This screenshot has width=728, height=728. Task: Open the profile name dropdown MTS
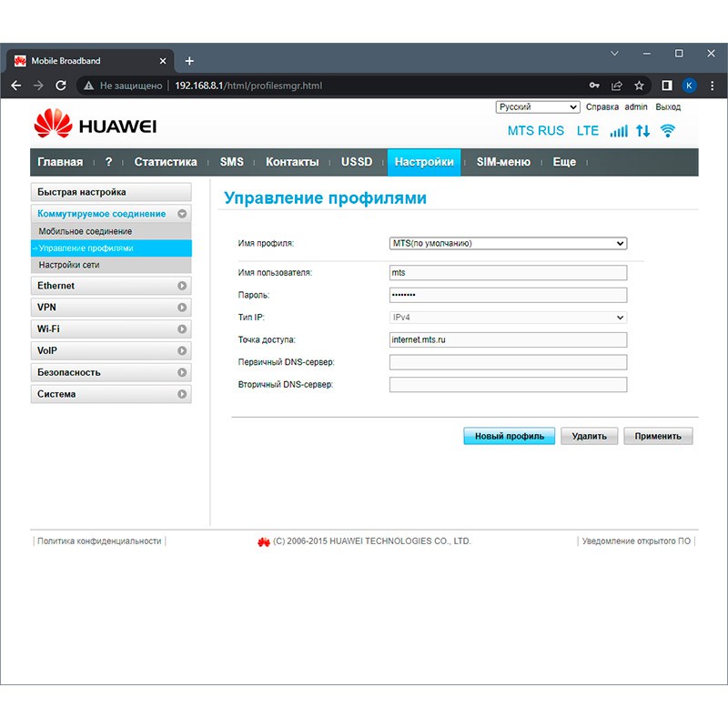click(508, 244)
